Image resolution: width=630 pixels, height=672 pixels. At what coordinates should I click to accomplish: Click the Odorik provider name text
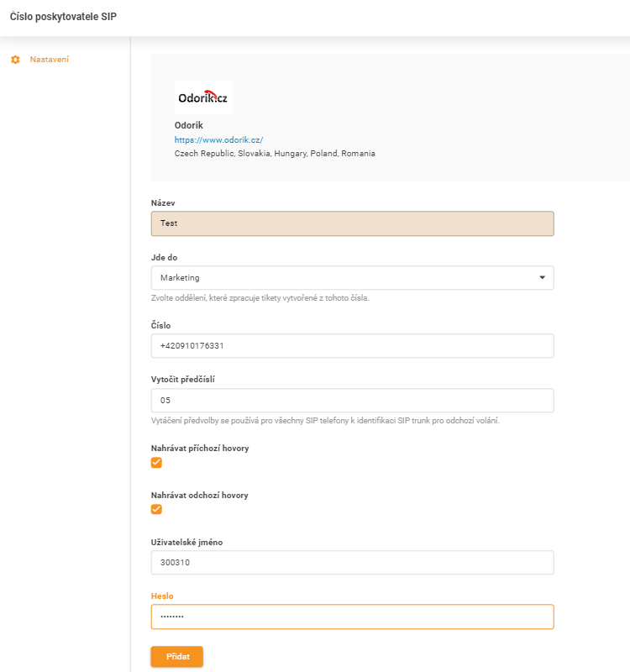(186, 125)
